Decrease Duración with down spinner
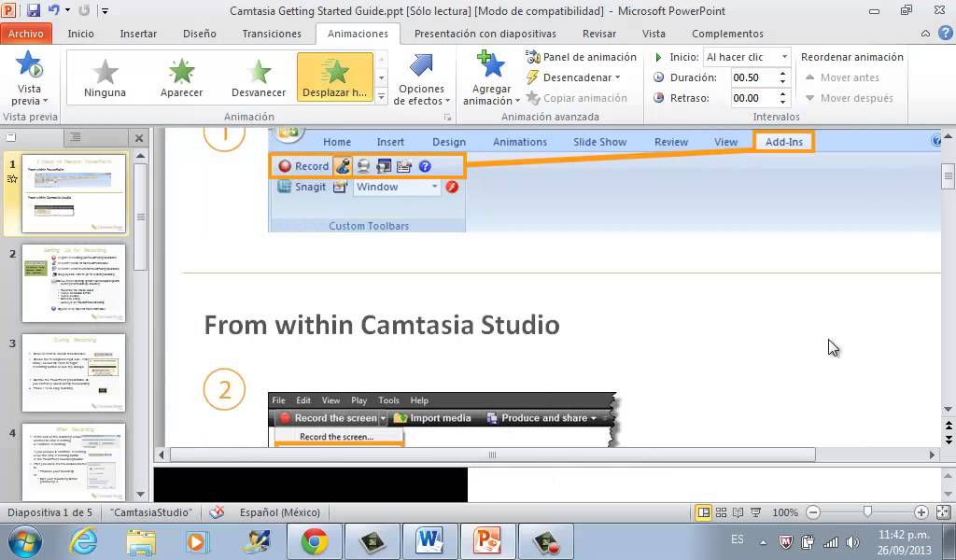956x560 pixels. pyautogui.click(x=782, y=81)
